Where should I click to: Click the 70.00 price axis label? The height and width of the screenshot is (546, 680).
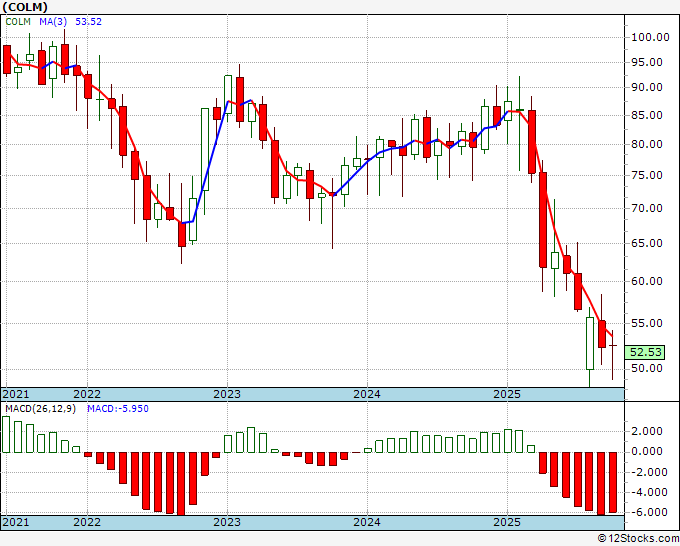point(647,209)
